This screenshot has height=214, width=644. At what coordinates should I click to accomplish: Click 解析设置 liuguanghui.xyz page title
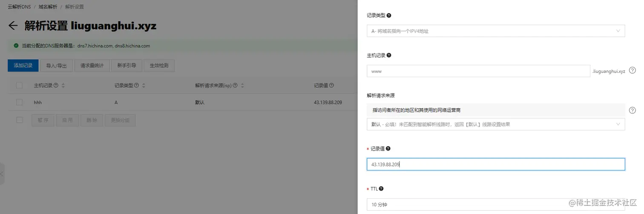pos(90,26)
